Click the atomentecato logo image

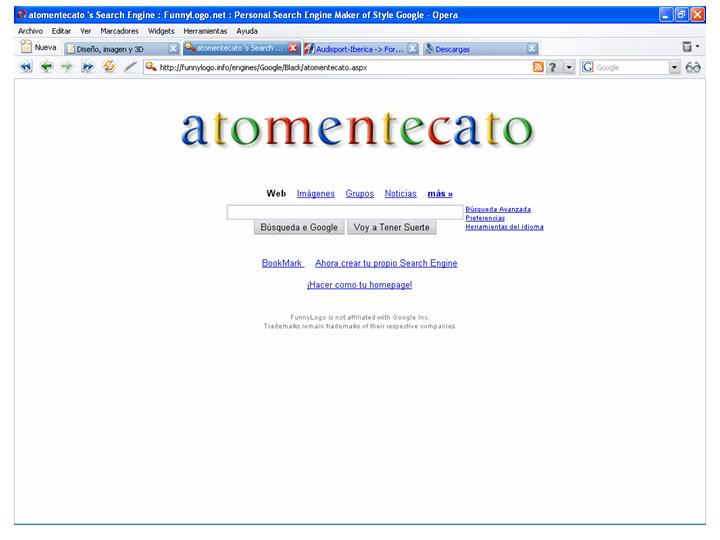coord(357,128)
